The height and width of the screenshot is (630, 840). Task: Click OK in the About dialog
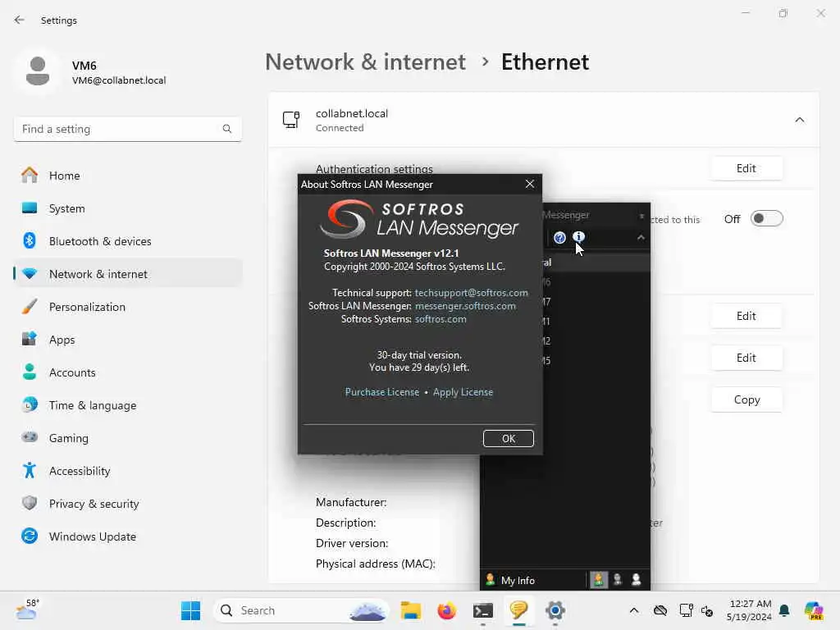point(508,438)
